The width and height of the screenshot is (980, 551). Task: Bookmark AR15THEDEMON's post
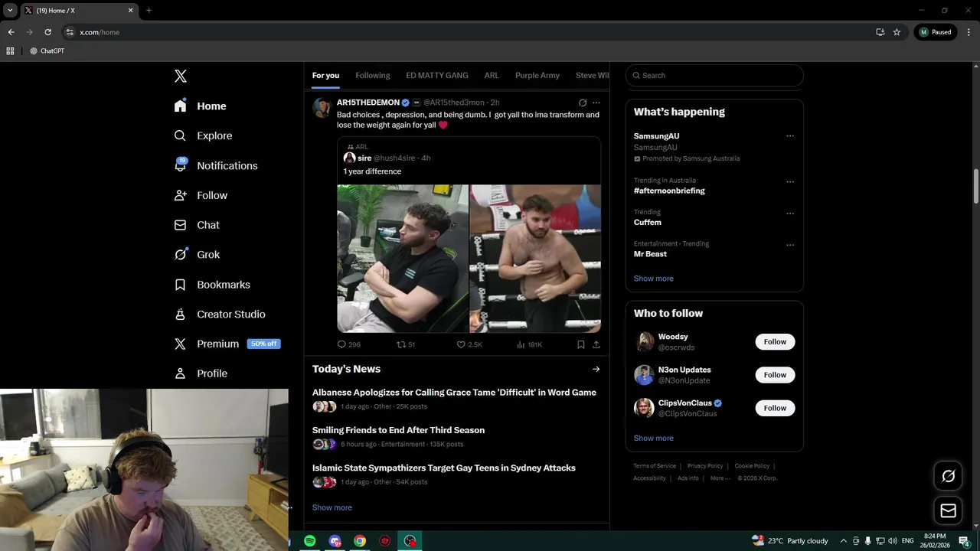pos(581,344)
